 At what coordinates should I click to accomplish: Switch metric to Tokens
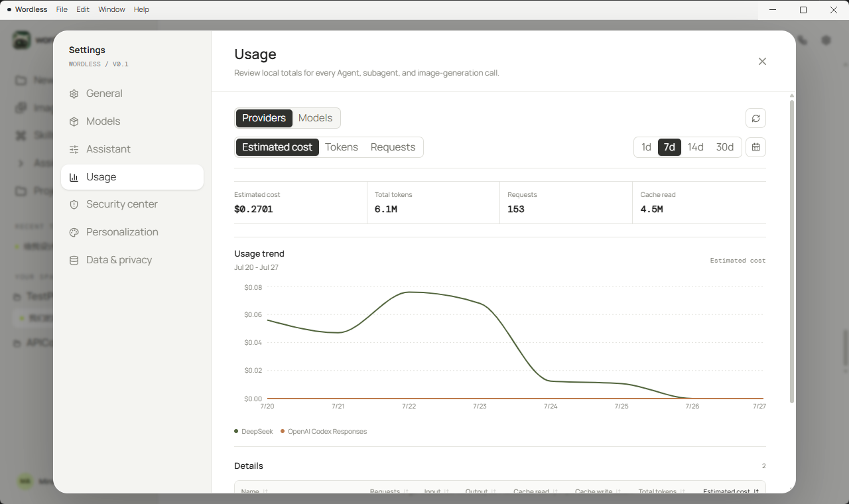[342, 147]
